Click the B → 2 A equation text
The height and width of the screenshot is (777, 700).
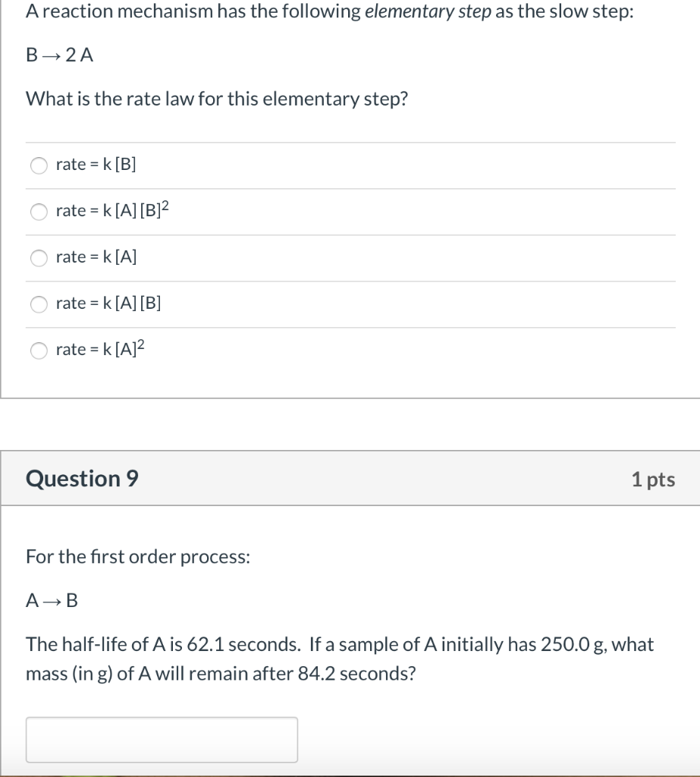coord(58,55)
